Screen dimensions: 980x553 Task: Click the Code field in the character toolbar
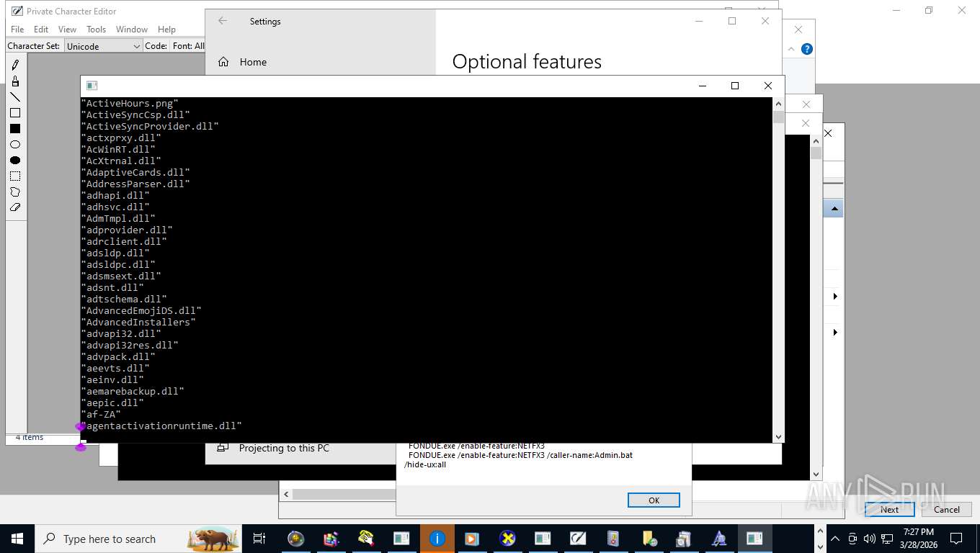[156, 46]
